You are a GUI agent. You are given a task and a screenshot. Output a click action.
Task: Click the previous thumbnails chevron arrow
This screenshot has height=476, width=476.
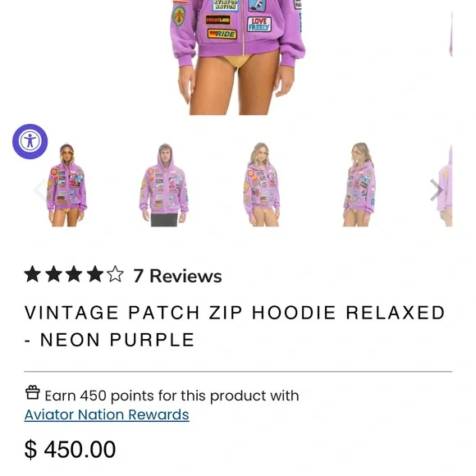point(39,190)
